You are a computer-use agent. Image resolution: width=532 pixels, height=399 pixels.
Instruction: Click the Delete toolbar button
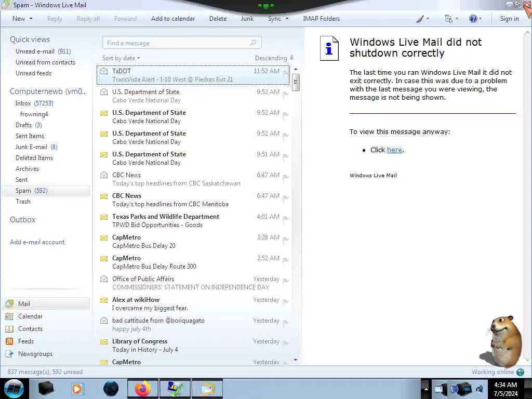click(x=218, y=19)
